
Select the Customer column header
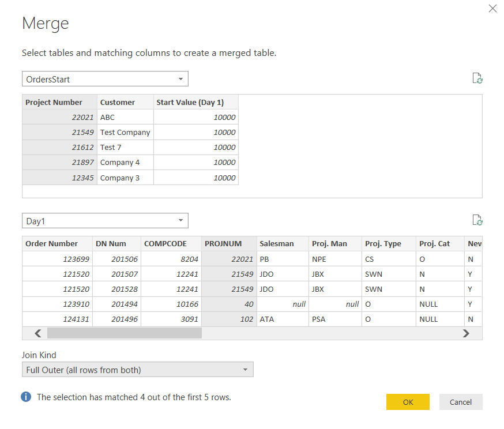[x=125, y=102]
